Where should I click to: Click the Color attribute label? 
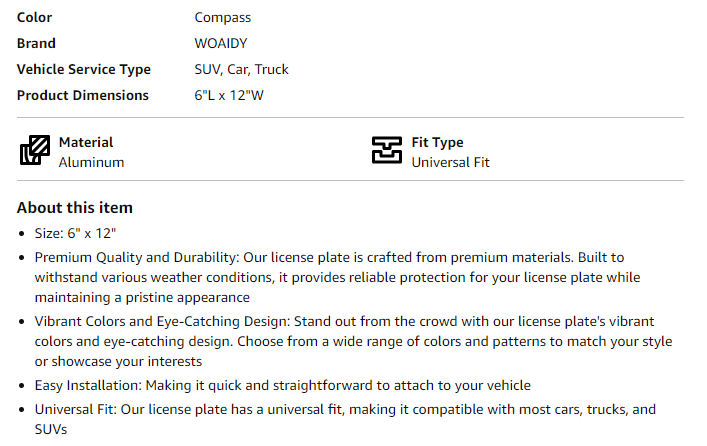(34, 18)
